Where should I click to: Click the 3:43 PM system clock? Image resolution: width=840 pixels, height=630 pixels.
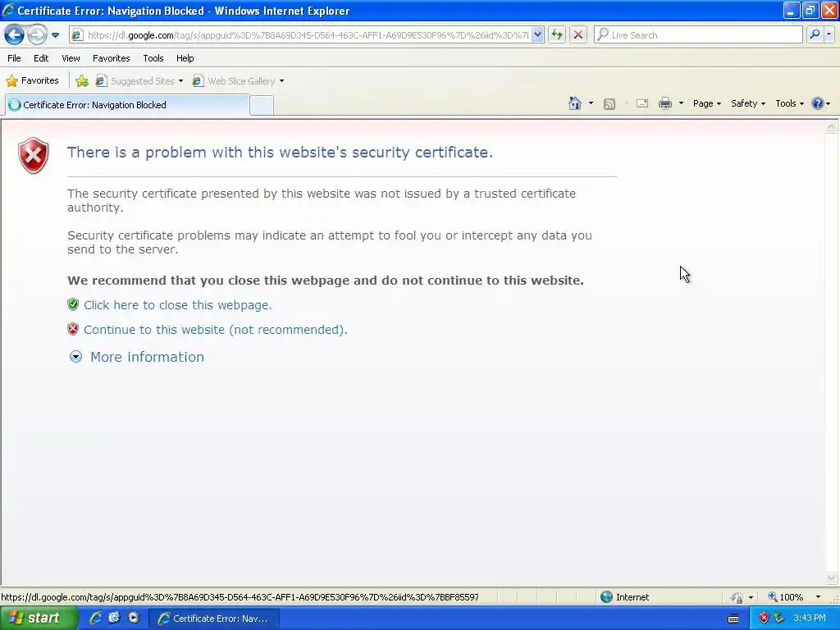pyautogui.click(x=810, y=619)
